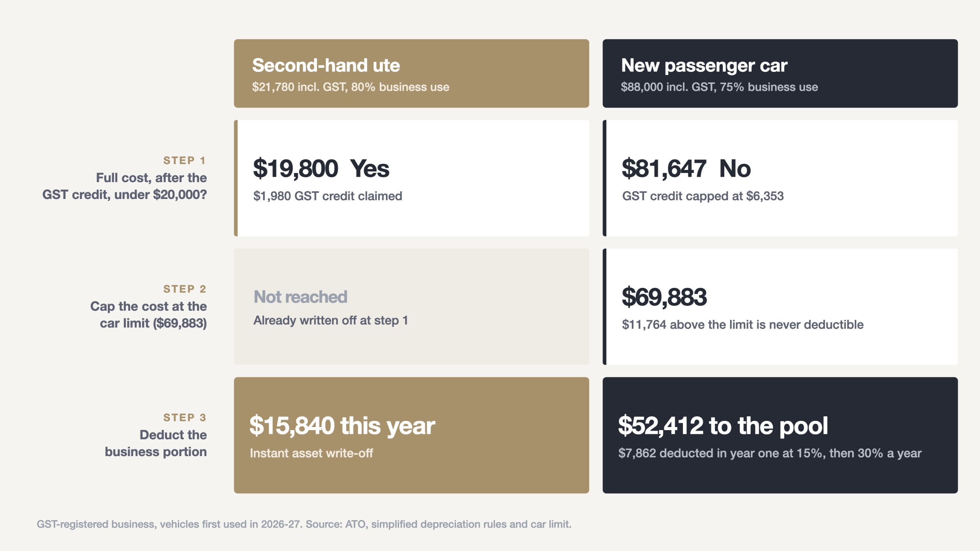Click the Instant asset write-off caption
This screenshot has height=551, width=980.
(311, 453)
